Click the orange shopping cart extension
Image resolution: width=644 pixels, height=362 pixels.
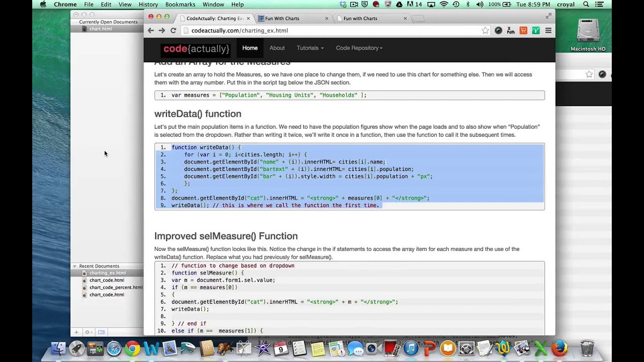(x=523, y=31)
